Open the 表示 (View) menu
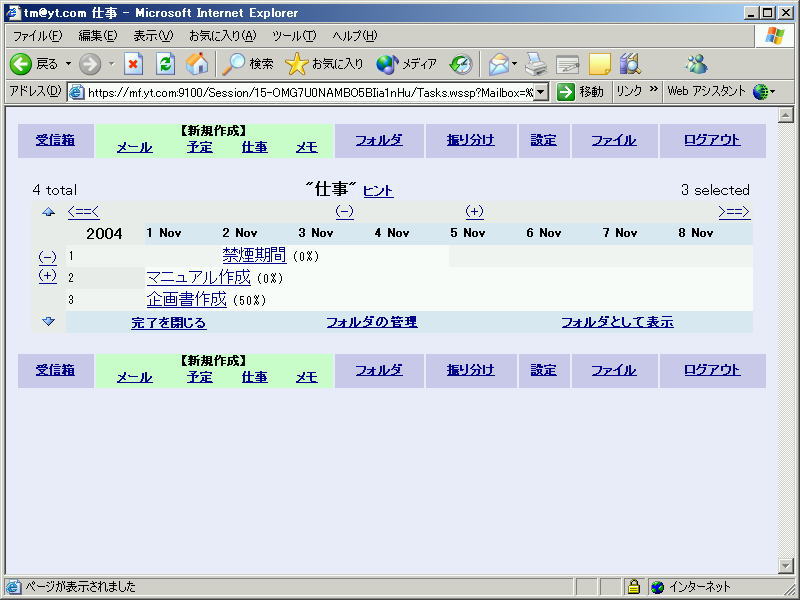 pyautogui.click(x=153, y=36)
